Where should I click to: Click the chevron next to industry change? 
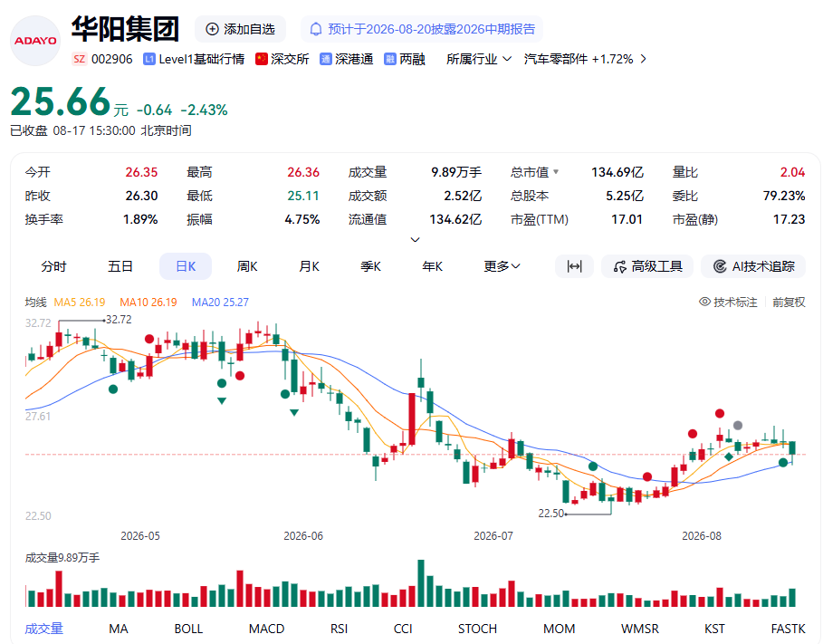click(x=644, y=59)
